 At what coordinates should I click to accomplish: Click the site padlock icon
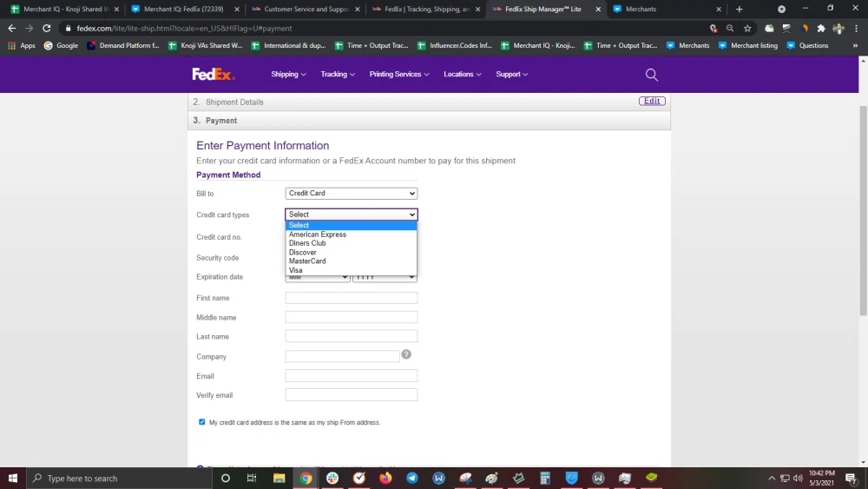[x=68, y=29]
